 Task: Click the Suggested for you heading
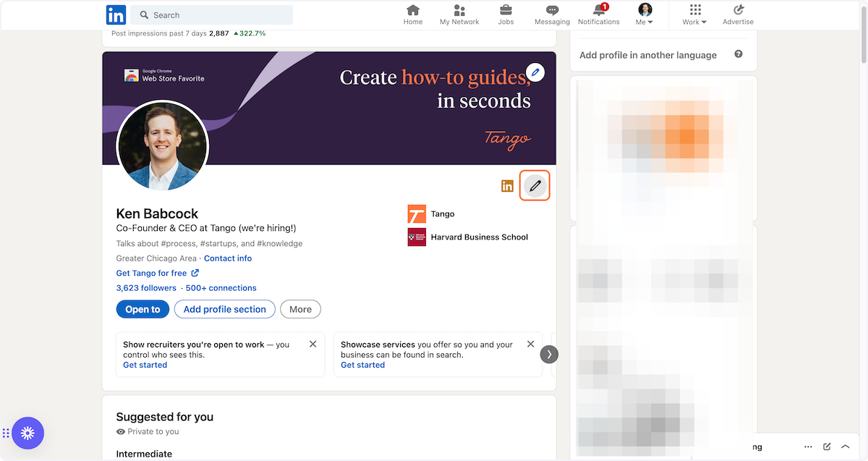165,417
